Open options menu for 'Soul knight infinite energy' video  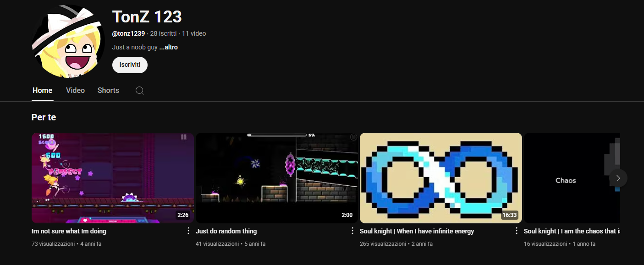pyautogui.click(x=516, y=231)
